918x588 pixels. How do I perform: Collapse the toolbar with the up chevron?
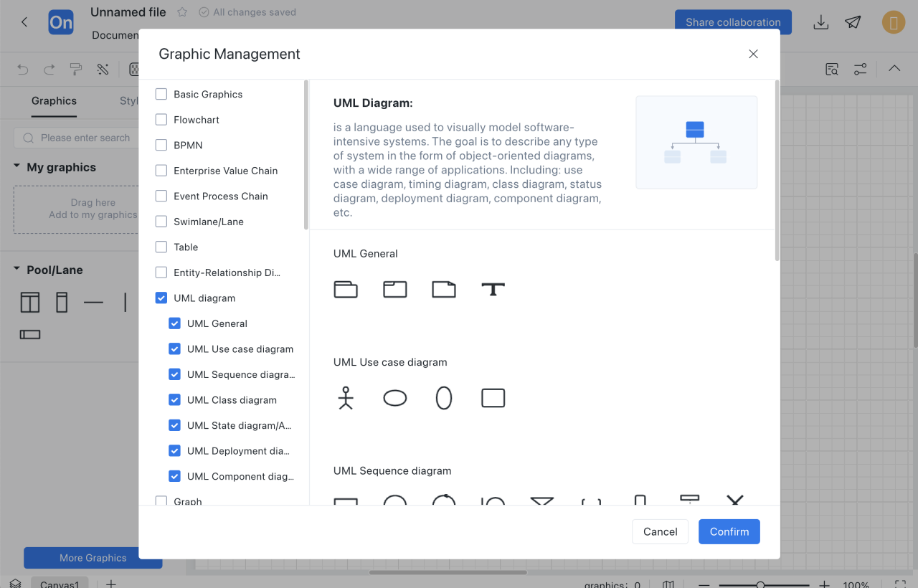[894, 69]
